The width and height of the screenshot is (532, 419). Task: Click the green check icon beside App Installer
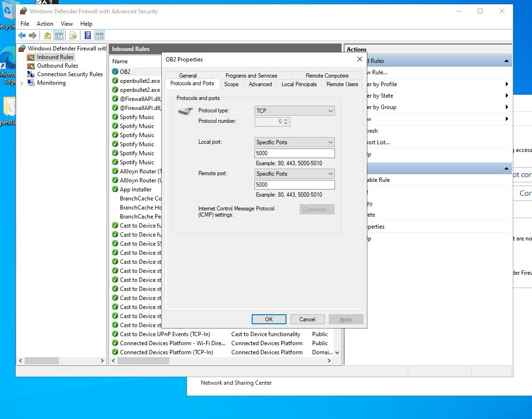point(115,189)
